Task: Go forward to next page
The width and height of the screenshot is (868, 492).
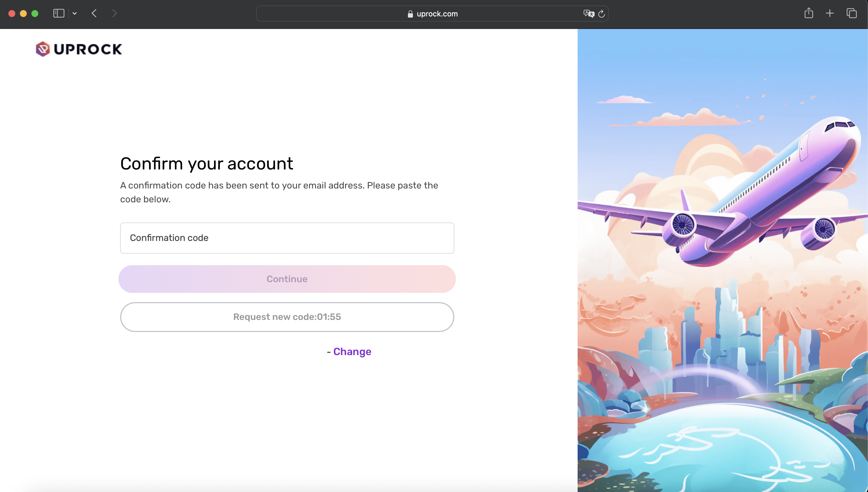Action: (114, 14)
